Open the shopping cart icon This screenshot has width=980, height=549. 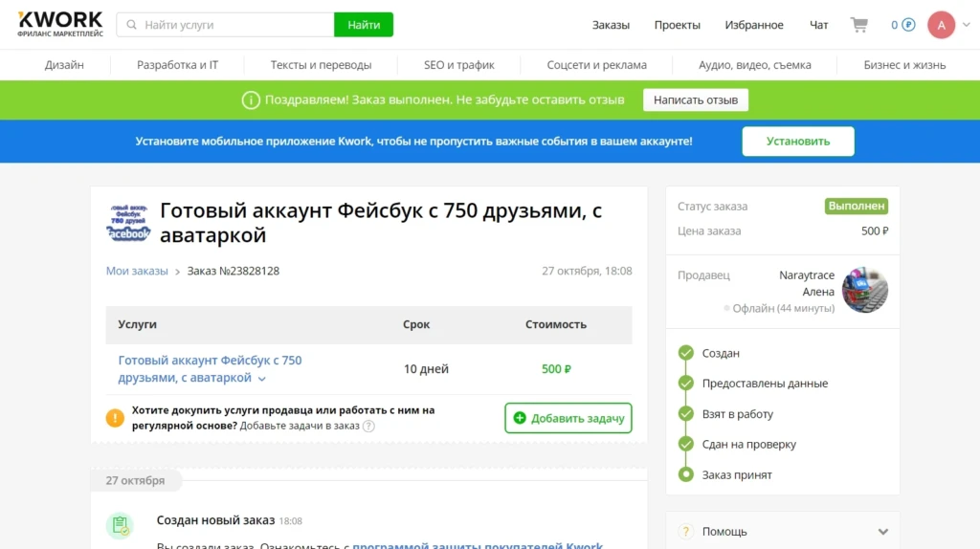coord(858,25)
